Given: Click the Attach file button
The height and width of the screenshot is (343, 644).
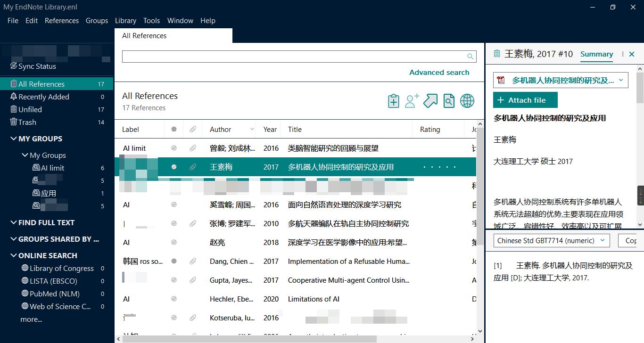Looking at the screenshot, I should (525, 100).
